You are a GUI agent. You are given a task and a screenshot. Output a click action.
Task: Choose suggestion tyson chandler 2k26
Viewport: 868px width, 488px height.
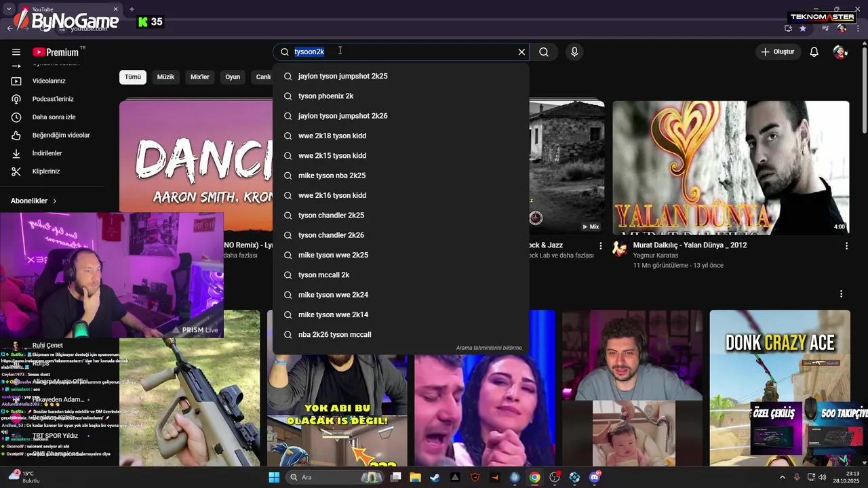tap(401, 235)
